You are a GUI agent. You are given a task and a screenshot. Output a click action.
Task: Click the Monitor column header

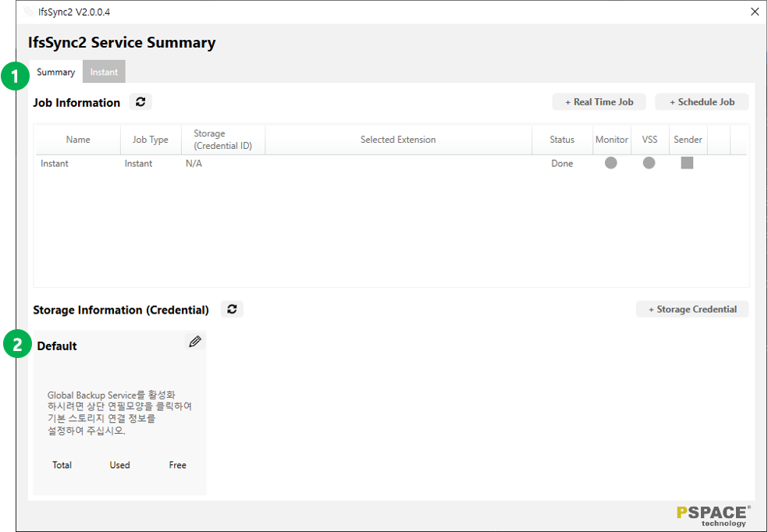[612, 140]
